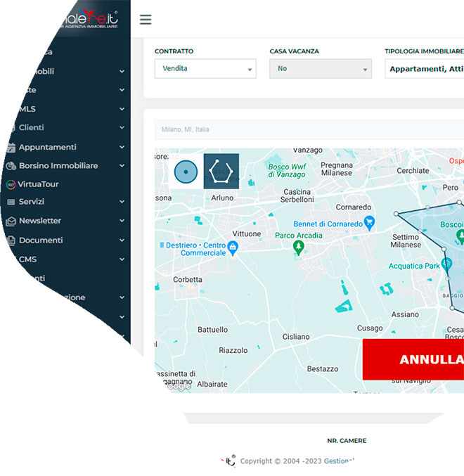Screen dimensions: 464x476
Task: Click the Assiano label on the map
Action: click(x=405, y=314)
